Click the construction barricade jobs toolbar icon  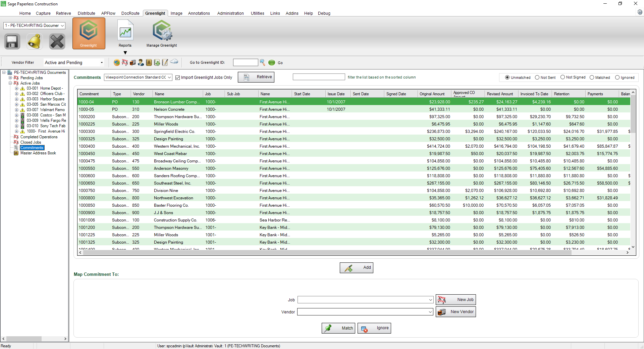tap(125, 62)
